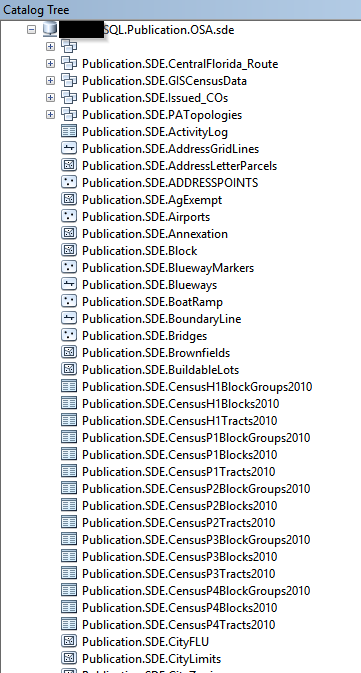The image size is (361, 673).
Task: Select Publication.SDE.CensusP3Tracts2010
Action: coord(179,573)
